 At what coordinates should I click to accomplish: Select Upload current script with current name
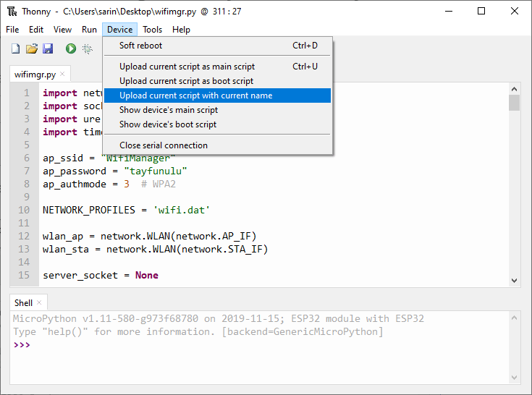click(x=217, y=95)
